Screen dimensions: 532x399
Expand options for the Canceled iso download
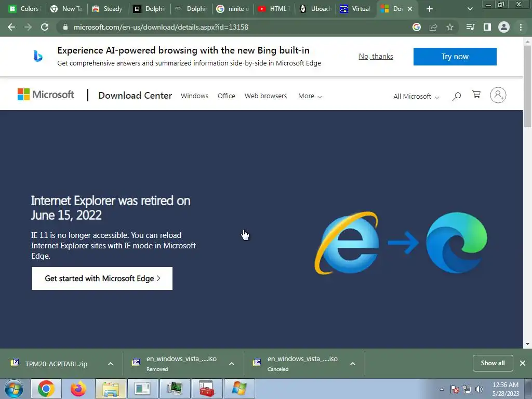[x=353, y=364]
